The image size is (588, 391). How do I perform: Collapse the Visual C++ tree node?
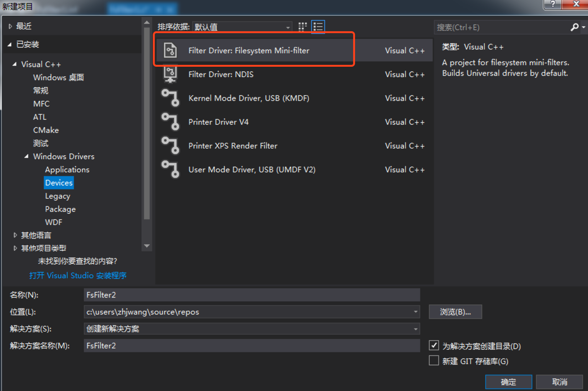point(14,64)
